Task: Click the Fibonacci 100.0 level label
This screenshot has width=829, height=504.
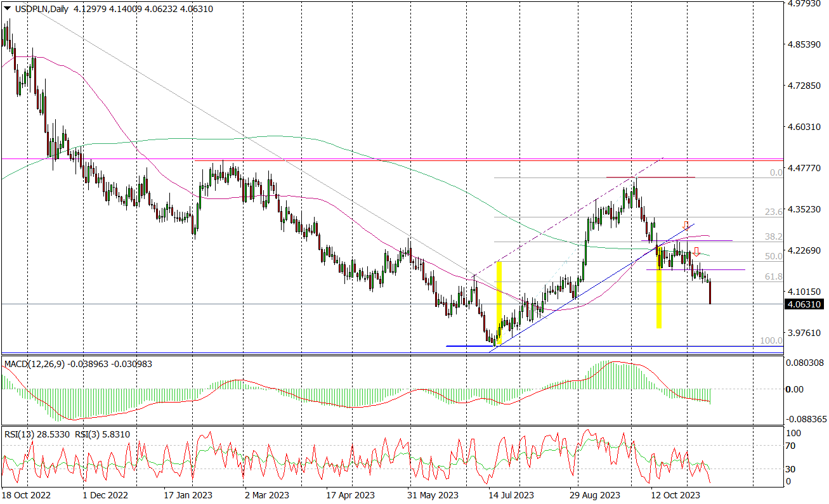Action: (771, 341)
